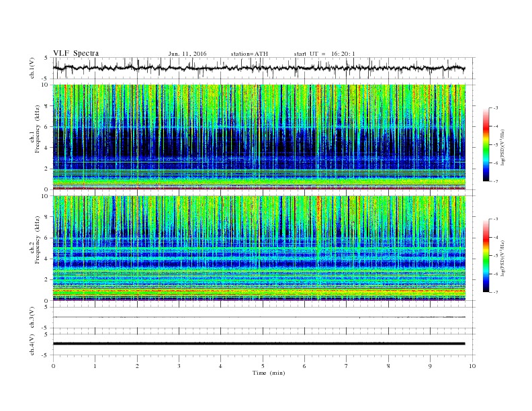Image resolution: width=532 pixels, height=411 pixels.
Task: Click the "5" tick on ch.3(V) axis
Action: (46, 307)
